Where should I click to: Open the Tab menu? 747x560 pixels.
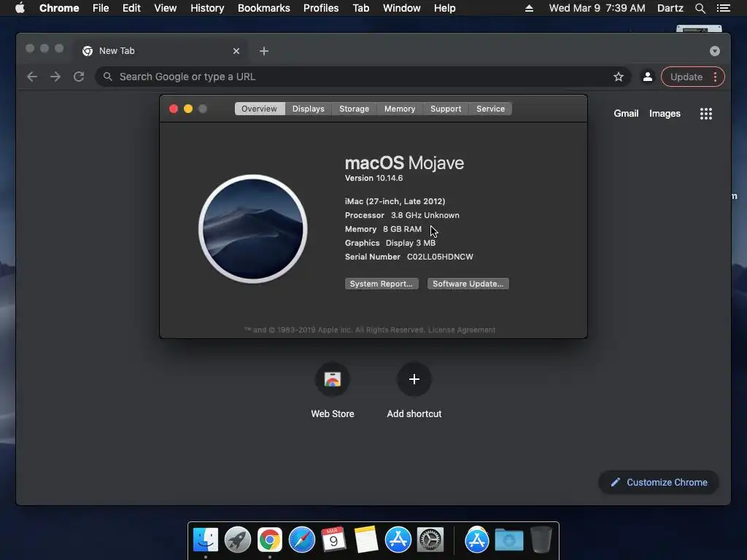(360, 8)
